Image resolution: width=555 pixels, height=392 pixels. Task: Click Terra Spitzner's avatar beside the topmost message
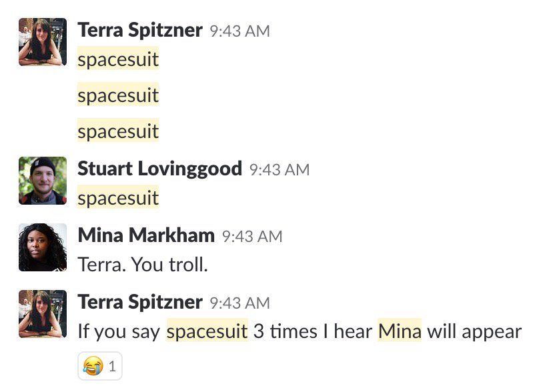(x=43, y=41)
